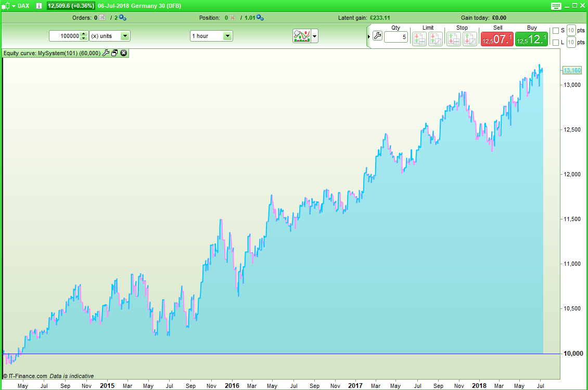Edit the S points value field

coord(571,30)
